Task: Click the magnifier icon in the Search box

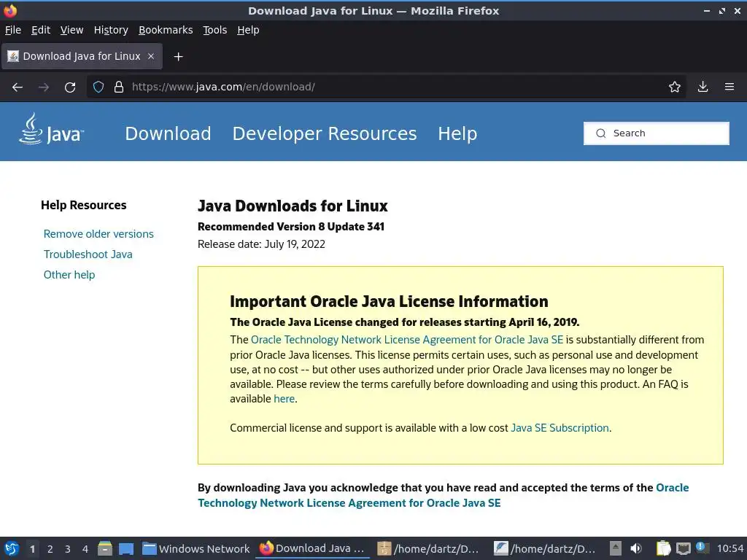Action: [x=601, y=133]
